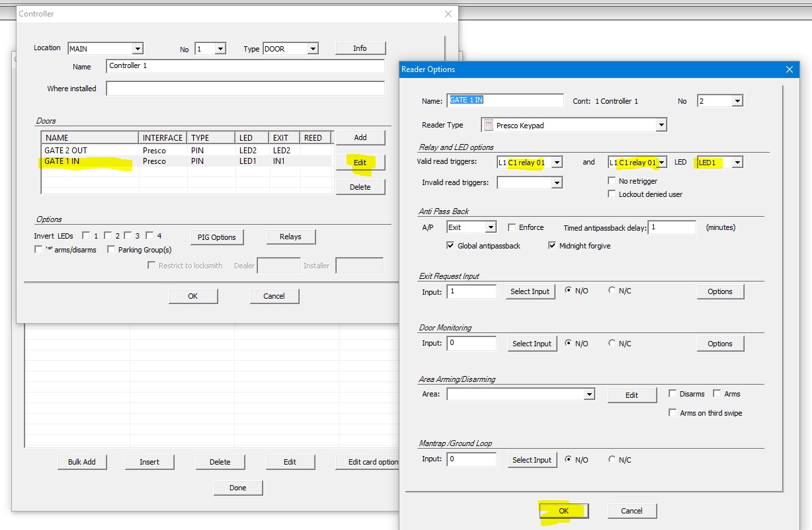Enable '*' arms/disarms checkbox
The height and width of the screenshot is (530, 812).
38,250
